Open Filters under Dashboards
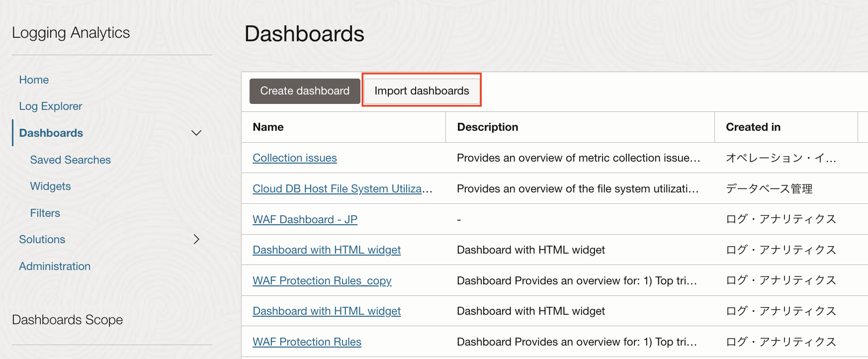 pos(45,213)
